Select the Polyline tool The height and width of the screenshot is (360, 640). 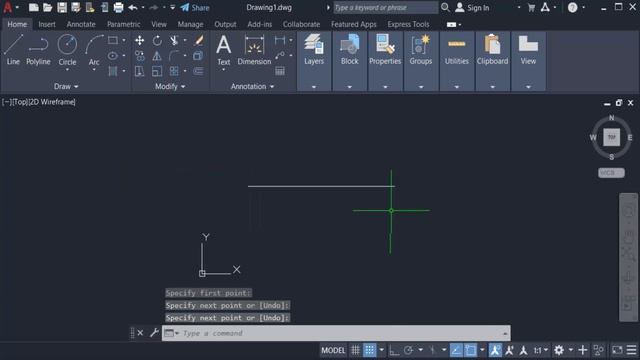pyautogui.click(x=38, y=50)
